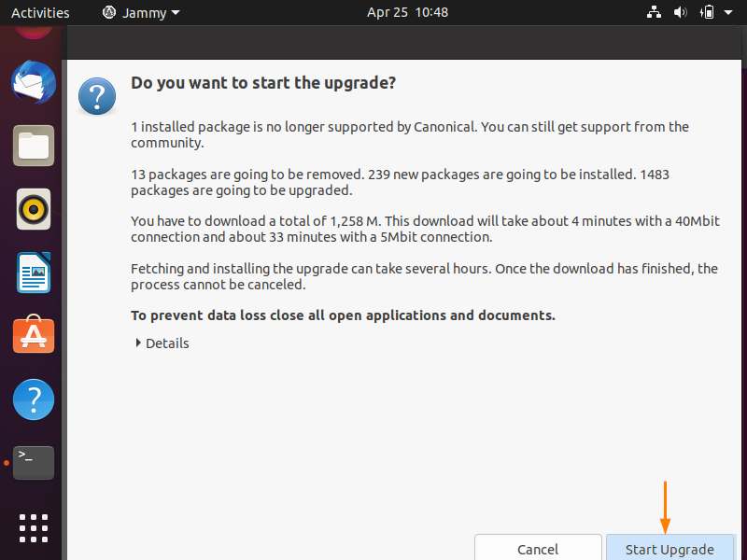
Task: Click the Start Upgrade button
Action: pyautogui.click(x=669, y=549)
